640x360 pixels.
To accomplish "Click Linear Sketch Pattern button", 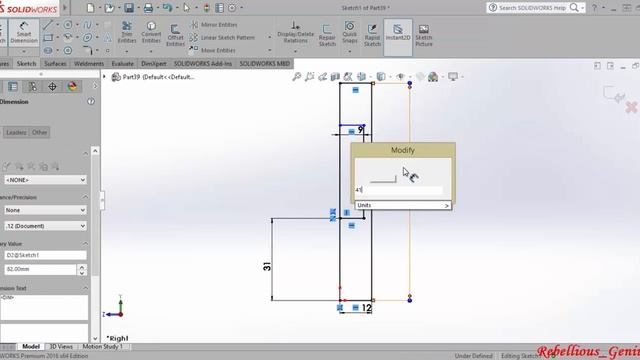I will (222, 38).
